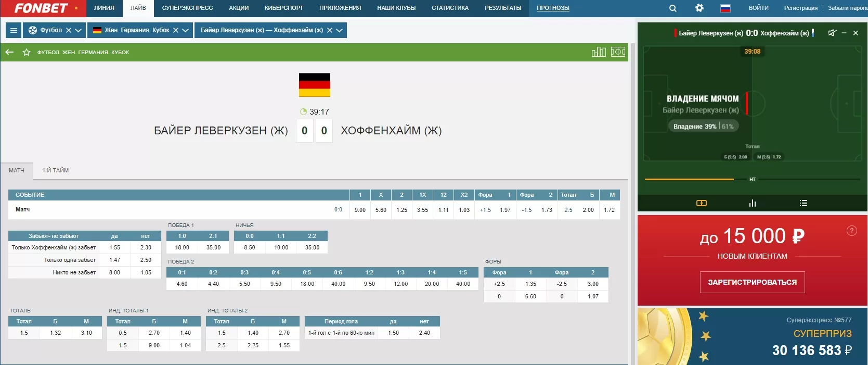Viewport: 868px width, 365px height.
Task: Open the bar chart statistics icon in the green bar
Action: (599, 52)
